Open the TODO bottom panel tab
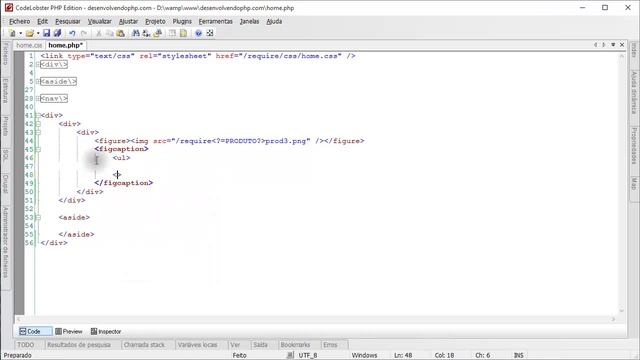The image size is (640, 360). click(x=26, y=345)
